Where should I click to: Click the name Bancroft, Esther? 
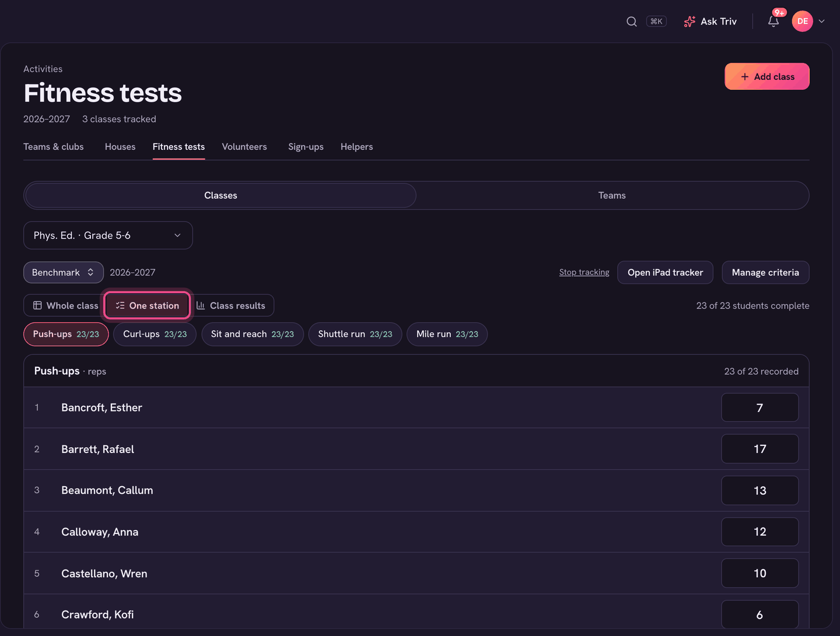tap(101, 407)
